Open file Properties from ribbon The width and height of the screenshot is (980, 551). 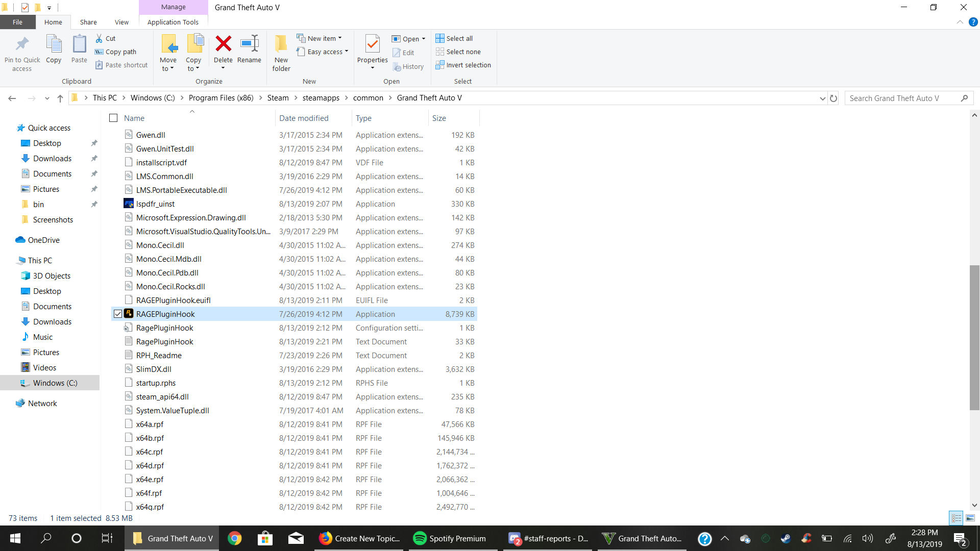(x=372, y=44)
